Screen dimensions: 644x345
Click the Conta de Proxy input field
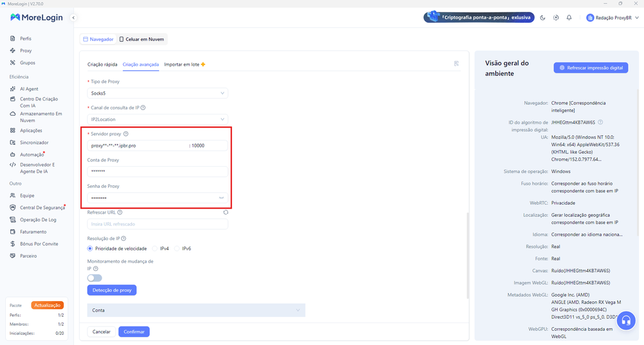coord(157,172)
